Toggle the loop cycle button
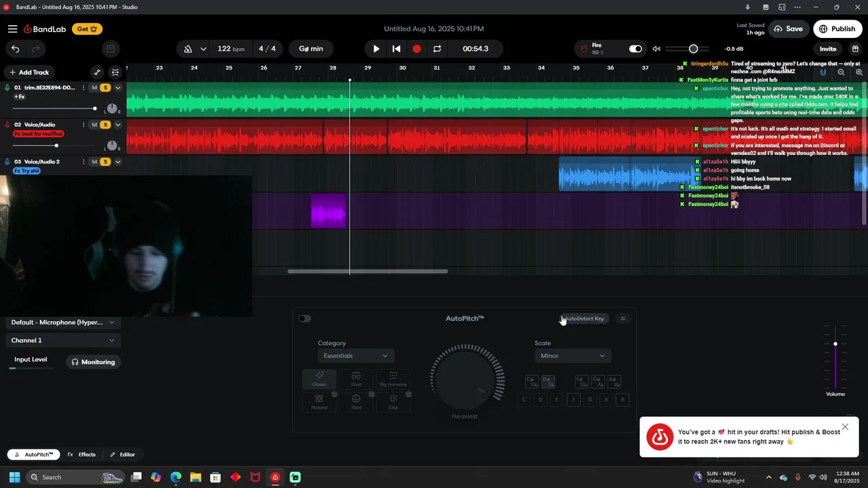868x488 pixels. tap(437, 49)
